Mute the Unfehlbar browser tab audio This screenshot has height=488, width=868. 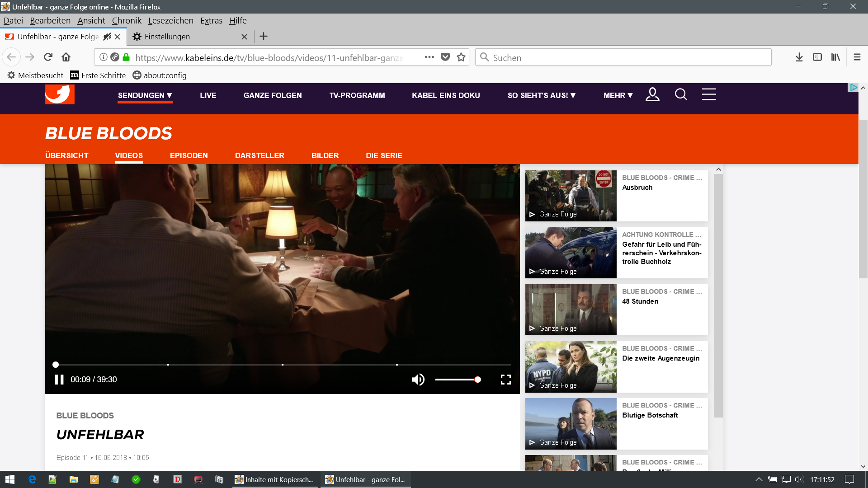(107, 37)
